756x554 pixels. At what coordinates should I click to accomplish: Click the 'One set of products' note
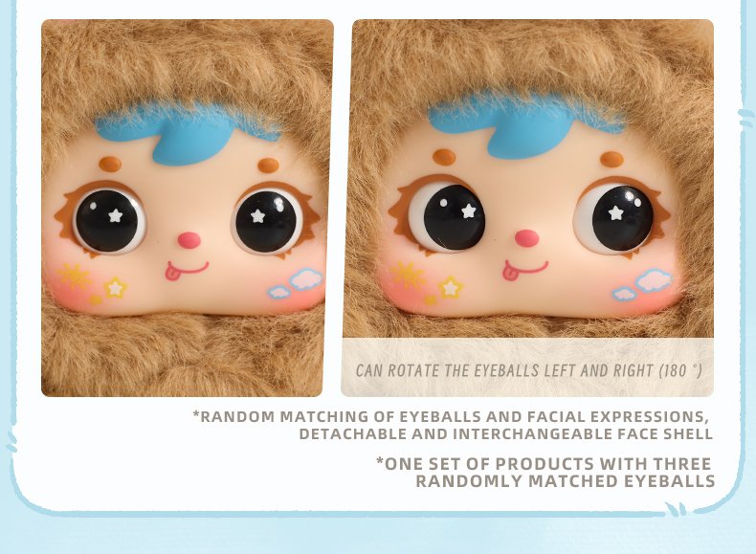[x=545, y=472]
